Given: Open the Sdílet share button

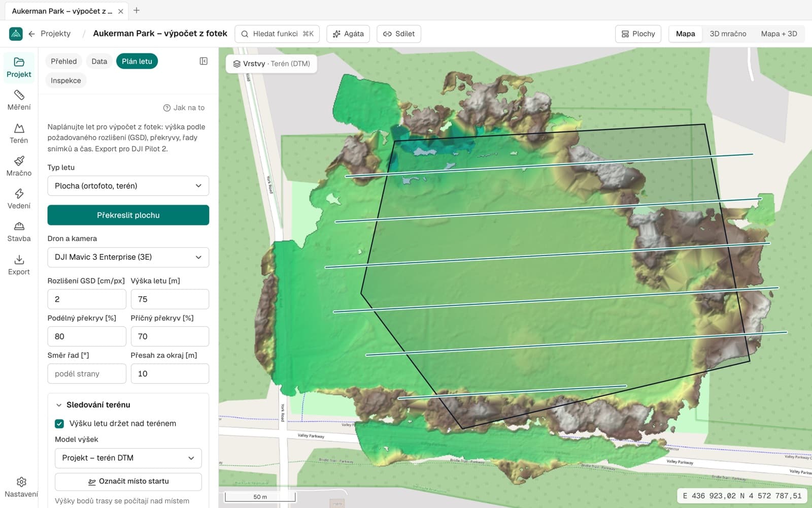Looking at the screenshot, I should (x=399, y=34).
